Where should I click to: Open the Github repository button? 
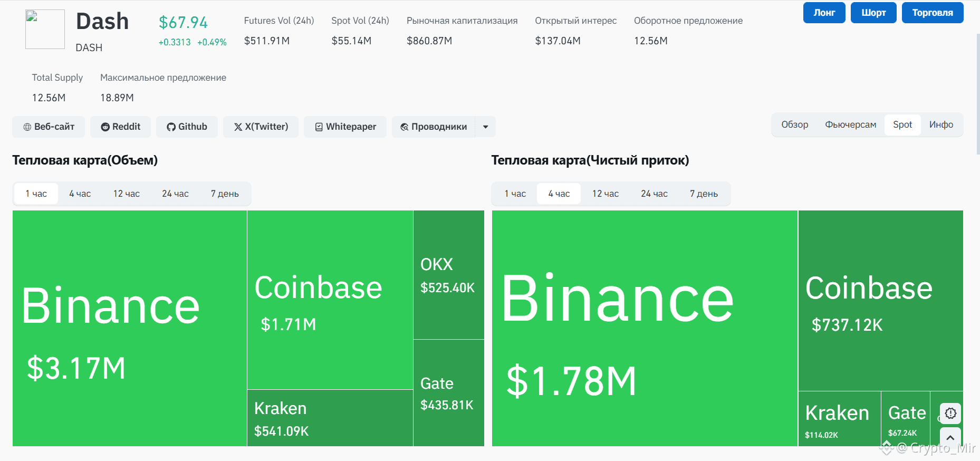click(x=187, y=127)
